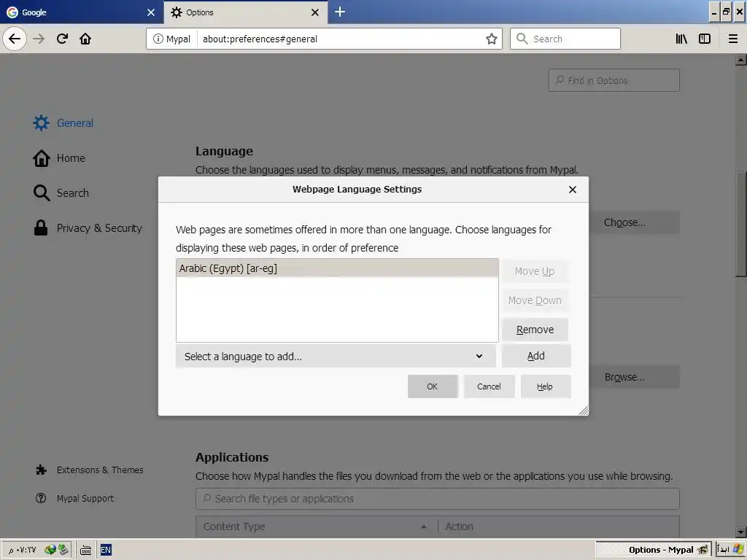Click the Move Down button
This screenshot has width=747, height=560.
(x=535, y=300)
